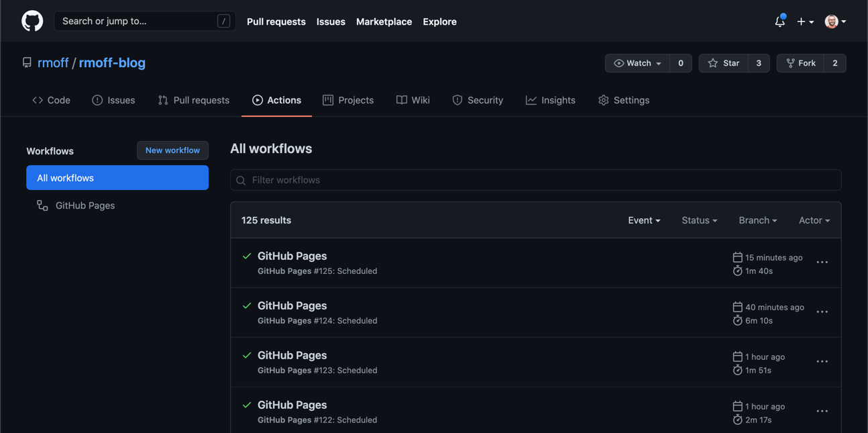Expand the Watch dropdown
The image size is (868, 433).
[x=637, y=63]
